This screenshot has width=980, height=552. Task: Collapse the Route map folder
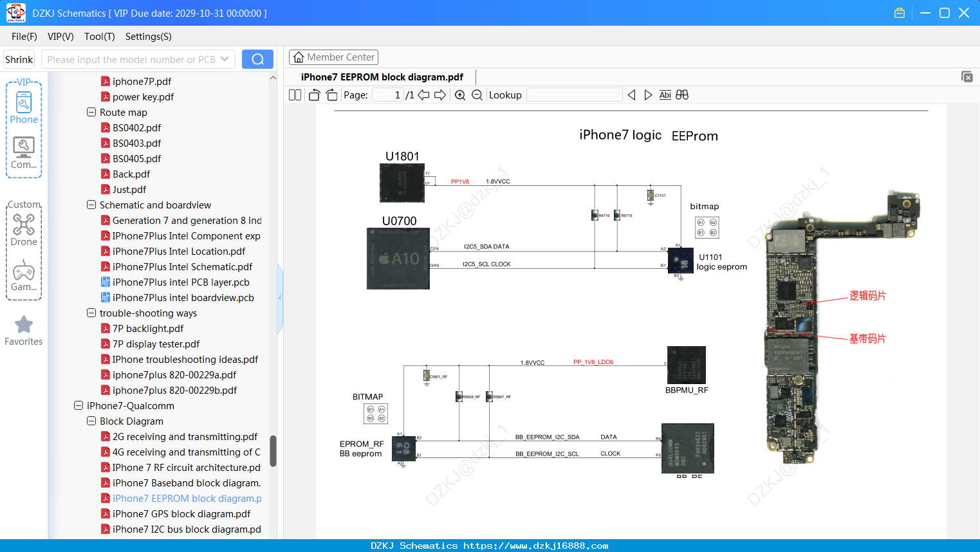coord(91,112)
